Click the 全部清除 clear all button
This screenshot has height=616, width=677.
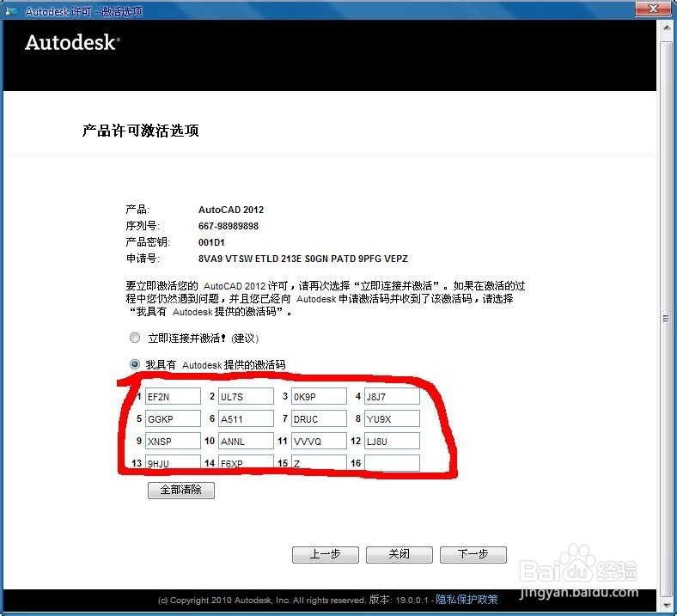click(x=181, y=490)
